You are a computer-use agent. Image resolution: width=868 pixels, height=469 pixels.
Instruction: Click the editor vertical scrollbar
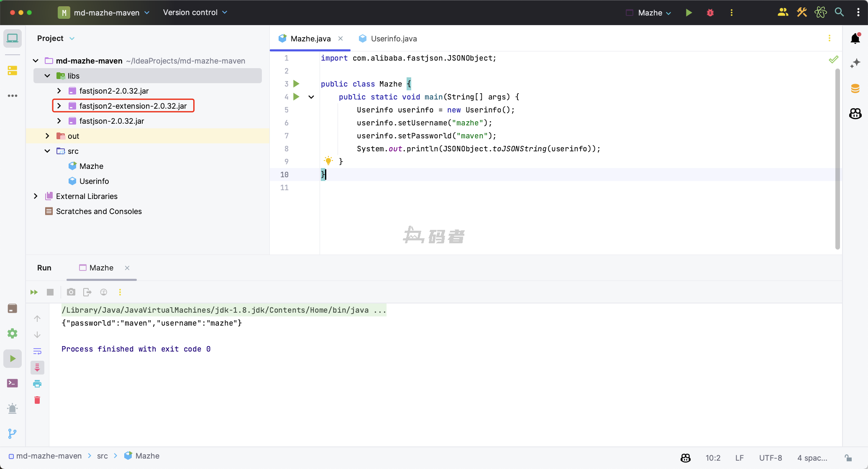click(x=837, y=159)
